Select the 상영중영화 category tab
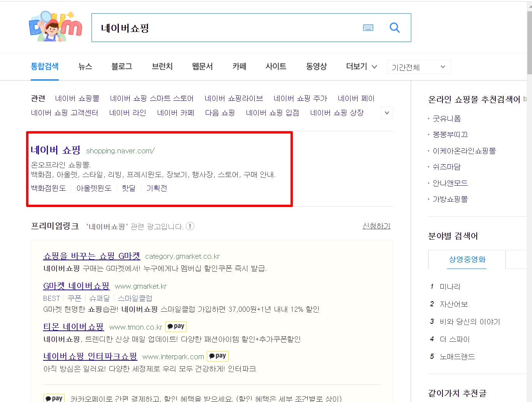The width and height of the screenshot is (532, 402). pyautogui.click(x=467, y=260)
